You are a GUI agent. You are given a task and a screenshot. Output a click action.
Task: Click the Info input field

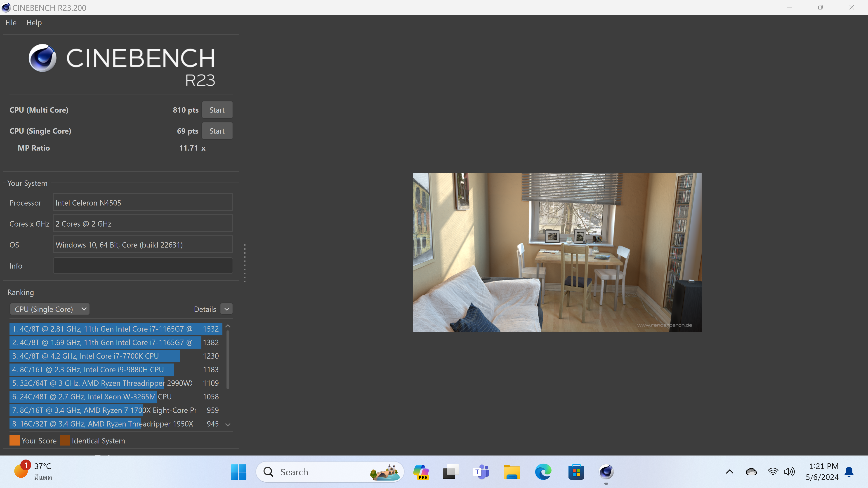pos(143,266)
